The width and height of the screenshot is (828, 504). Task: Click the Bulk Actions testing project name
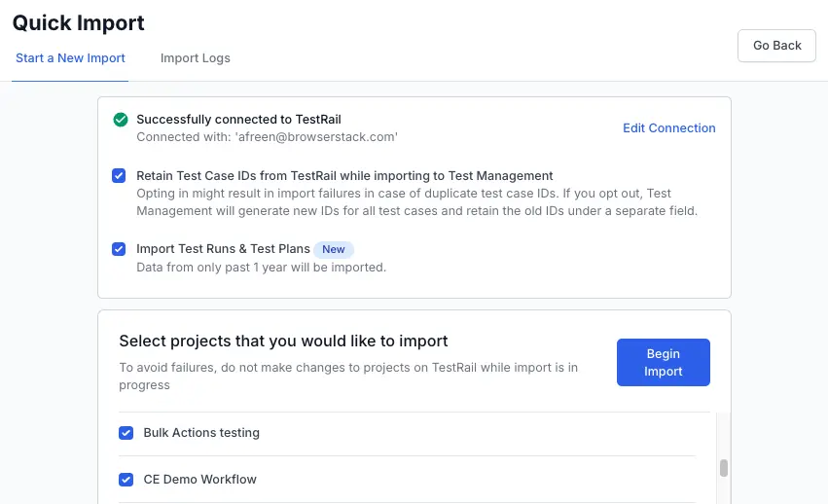pos(201,433)
